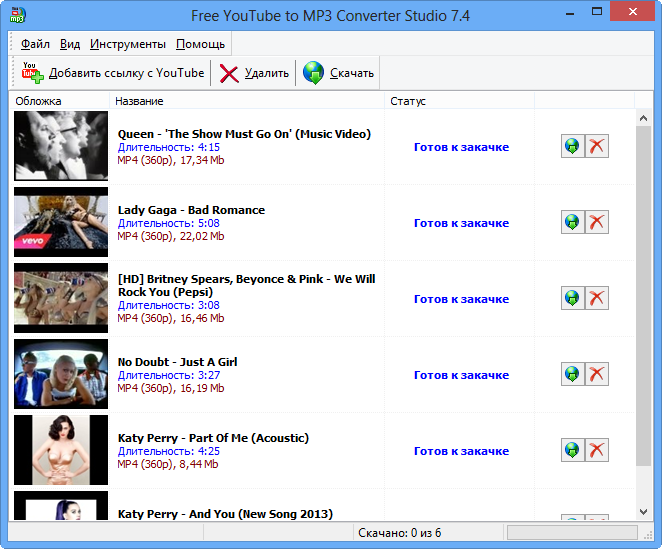Click status bar text Скачано: 0 из 6
The width and height of the screenshot is (662, 549).
coord(400,533)
